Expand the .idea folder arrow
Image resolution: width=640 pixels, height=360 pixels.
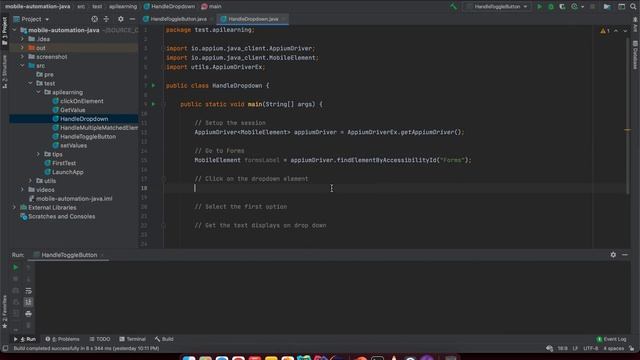coord(22,39)
